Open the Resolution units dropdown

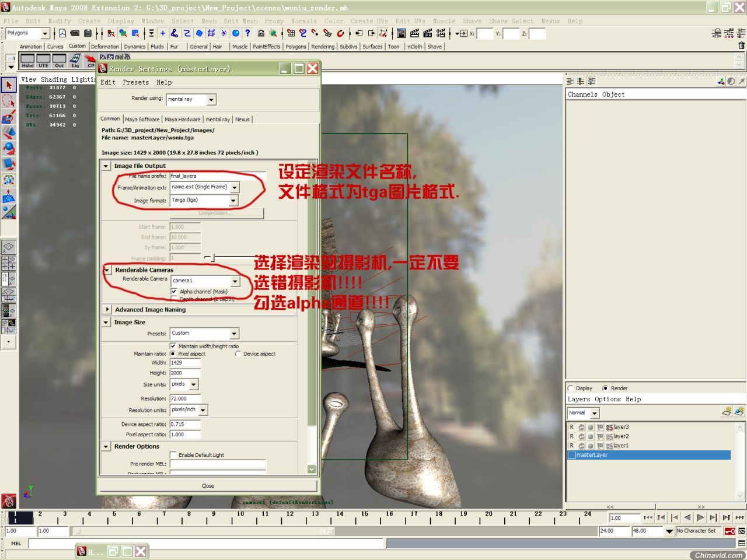tap(189, 410)
